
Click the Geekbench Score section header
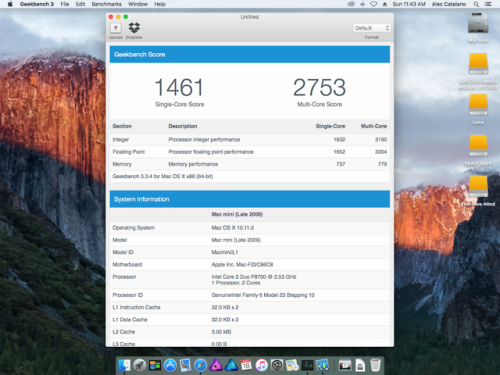click(250, 54)
